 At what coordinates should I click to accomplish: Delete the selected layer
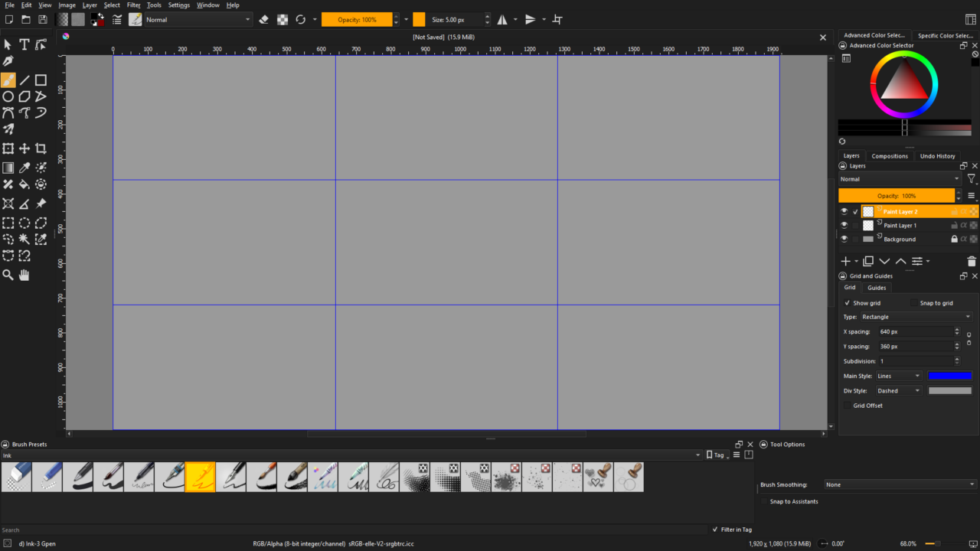pyautogui.click(x=971, y=261)
